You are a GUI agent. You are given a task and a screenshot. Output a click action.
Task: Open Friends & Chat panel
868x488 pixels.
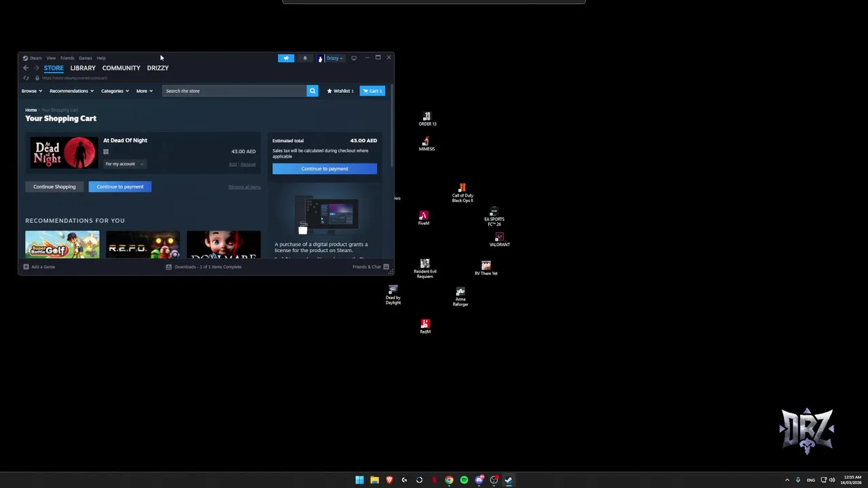pyautogui.click(x=370, y=267)
